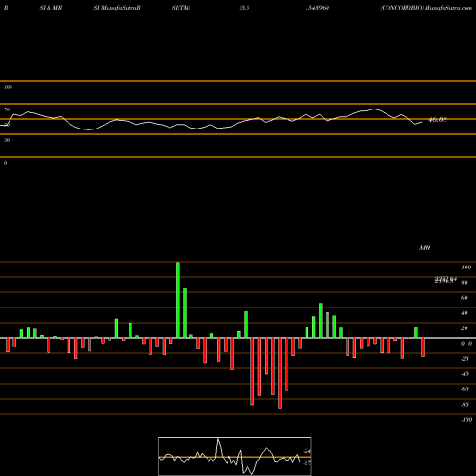
Task: Click the 20 label on MR axis
Action: (465, 328)
